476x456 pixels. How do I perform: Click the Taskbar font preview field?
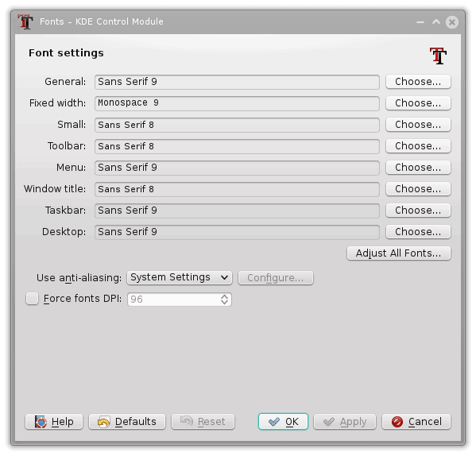237,211
